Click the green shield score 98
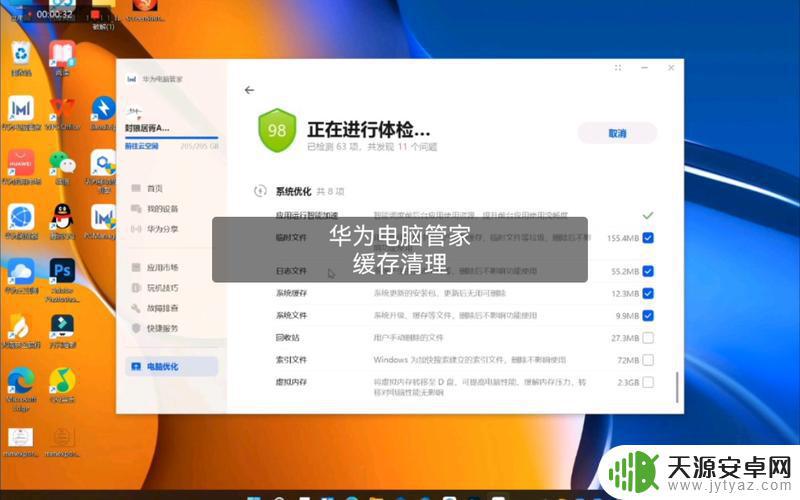Screen dimensions: 800x500 [277, 130]
